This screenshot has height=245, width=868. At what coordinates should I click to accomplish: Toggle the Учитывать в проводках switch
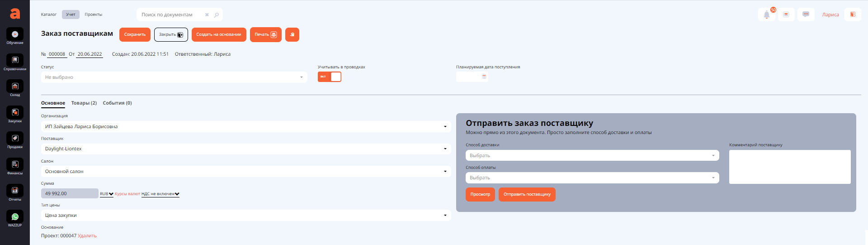[330, 77]
